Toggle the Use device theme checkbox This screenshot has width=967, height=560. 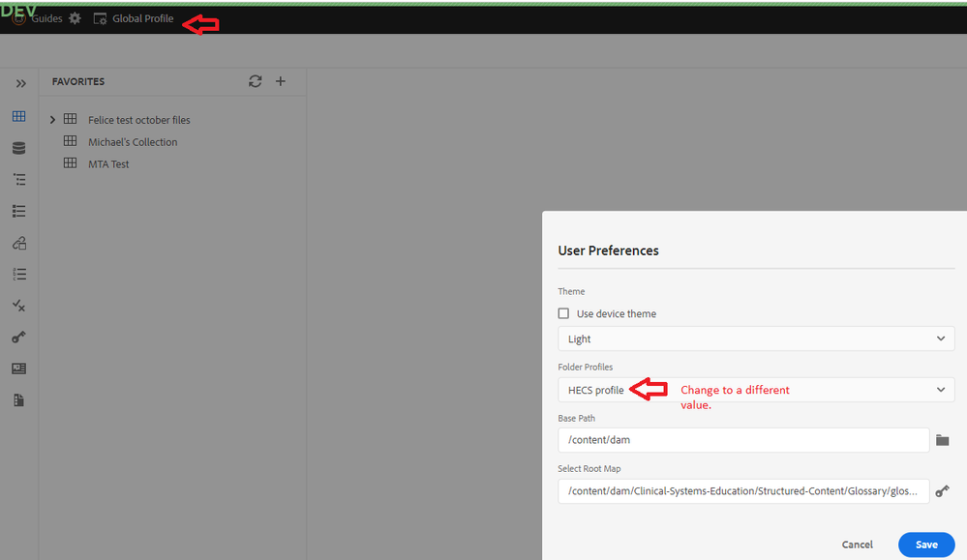(563, 312)
